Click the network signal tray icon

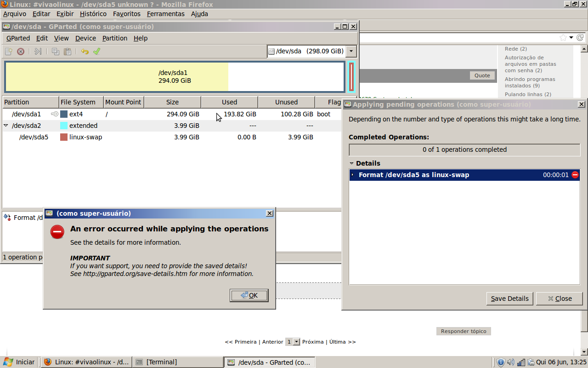521,362
